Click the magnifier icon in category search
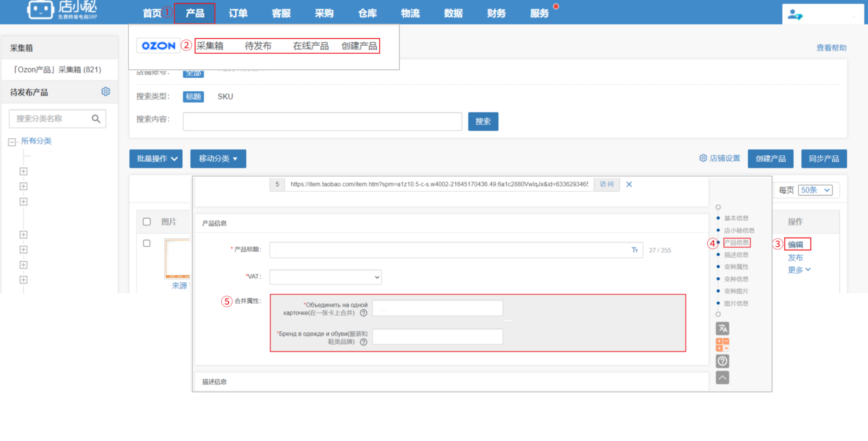Viewport: 868px width, 441px height. click(x=96, y=119)
